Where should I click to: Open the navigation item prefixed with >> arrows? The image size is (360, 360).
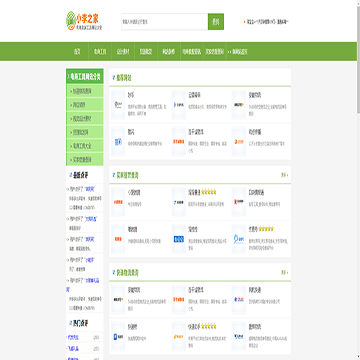pos(238,52)
